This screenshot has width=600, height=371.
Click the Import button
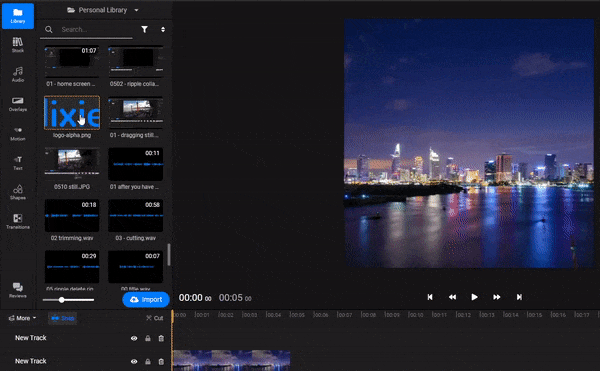[x=146, y=299]
